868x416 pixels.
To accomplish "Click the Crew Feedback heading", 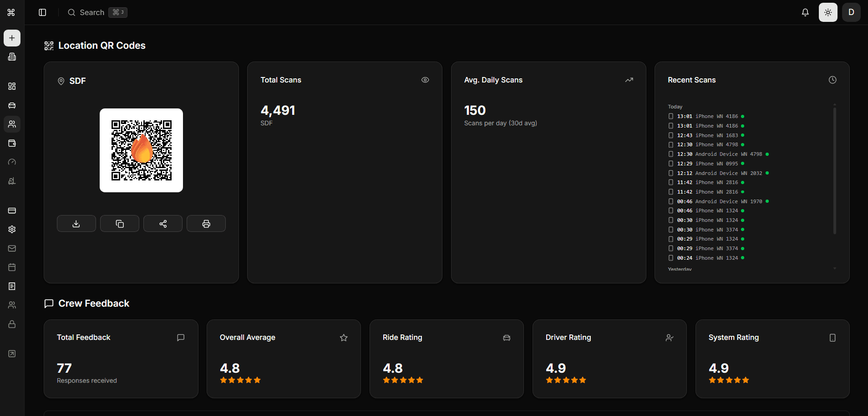I will (x=94, y=303).
